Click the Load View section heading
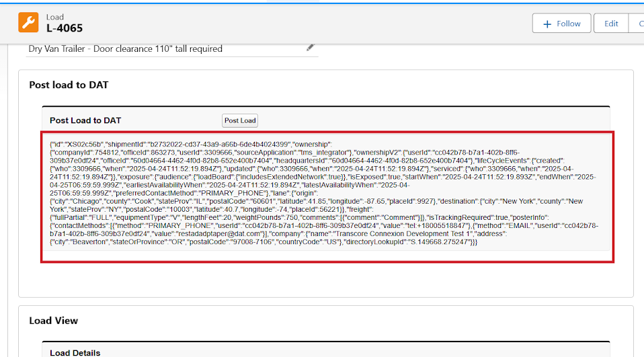 (53, 321)
